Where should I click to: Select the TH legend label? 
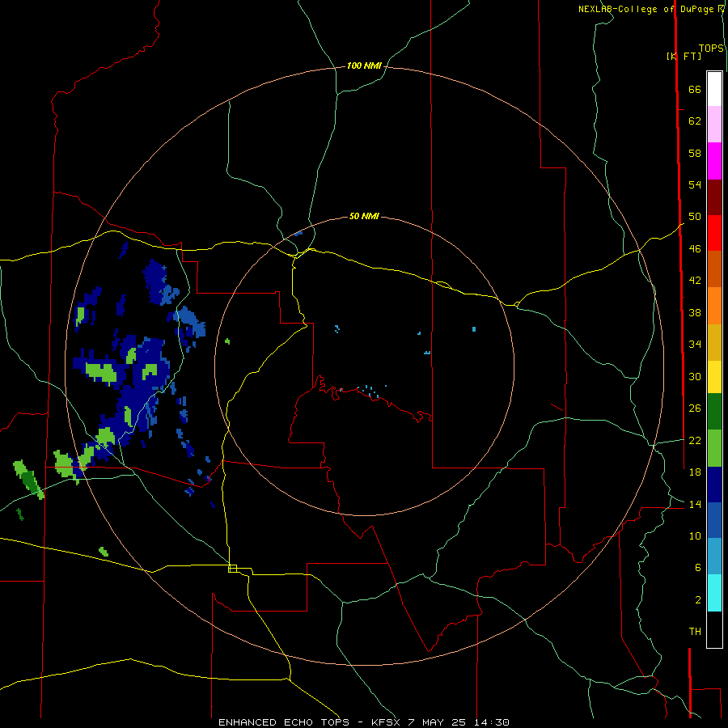click(x=695, y=632)
